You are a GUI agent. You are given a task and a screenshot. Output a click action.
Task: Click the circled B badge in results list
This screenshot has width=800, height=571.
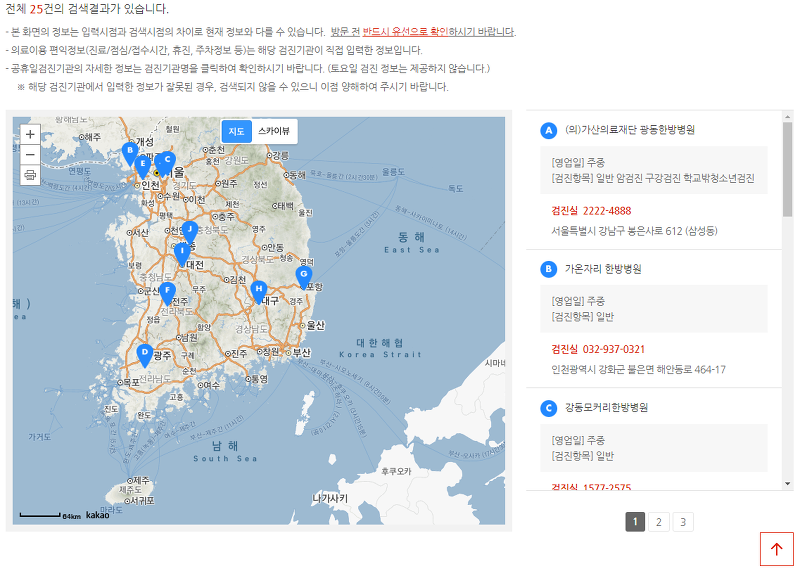[548, 269]
